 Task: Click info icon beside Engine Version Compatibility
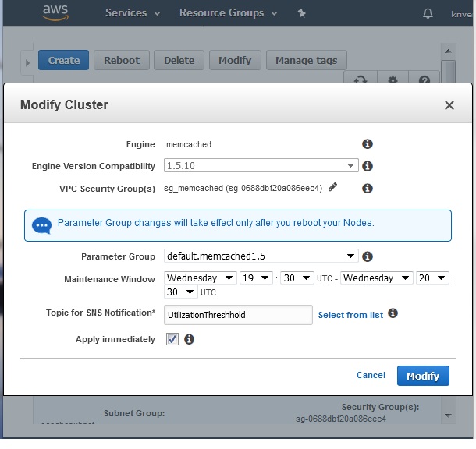pos(368,166)
